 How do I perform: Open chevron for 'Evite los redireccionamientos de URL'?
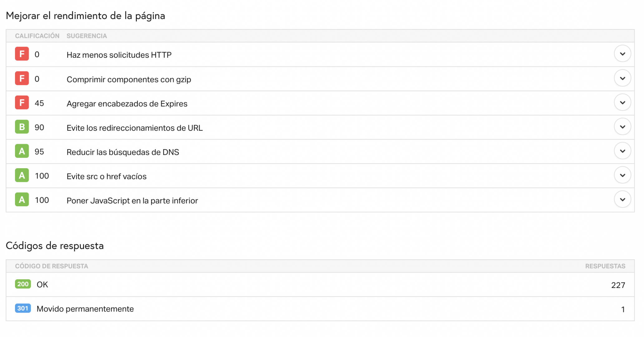click(622, 127)
